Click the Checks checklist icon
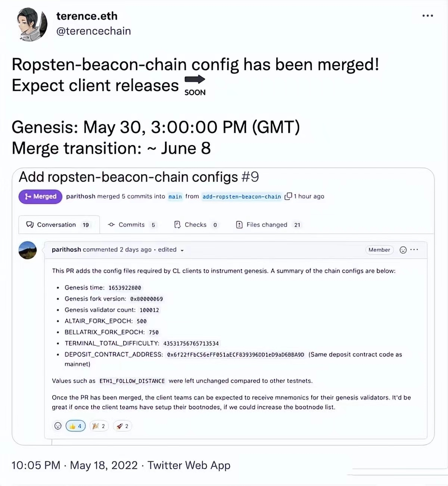Image resolution: width=448 pixels, height=486 pixels. (177, 224)
